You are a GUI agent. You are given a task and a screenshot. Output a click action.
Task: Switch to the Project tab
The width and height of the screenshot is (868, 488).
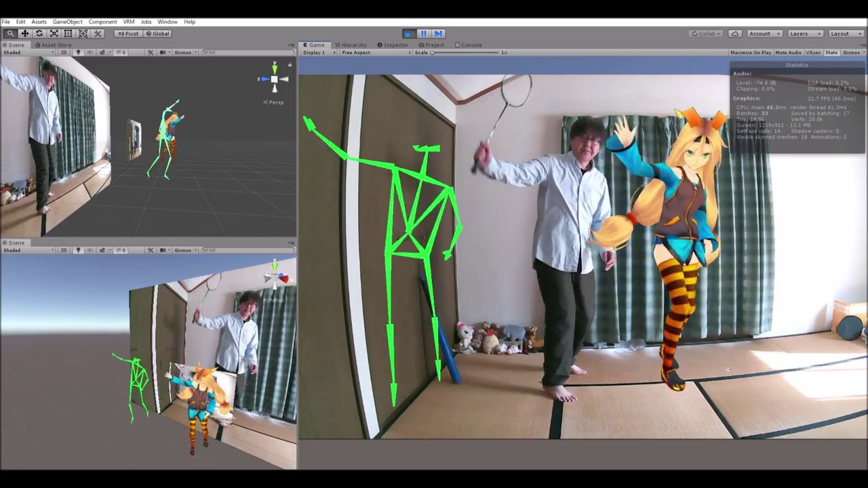[x=431, y=45]
